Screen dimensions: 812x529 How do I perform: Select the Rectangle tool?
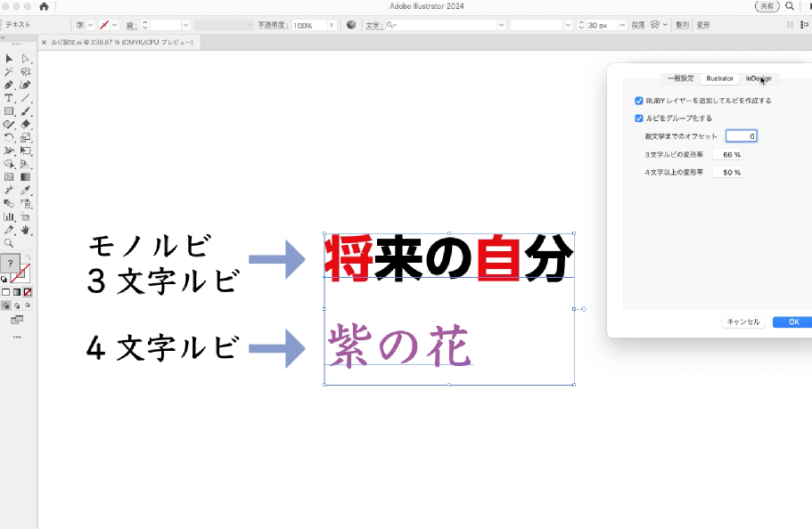(x=9, y=111)
